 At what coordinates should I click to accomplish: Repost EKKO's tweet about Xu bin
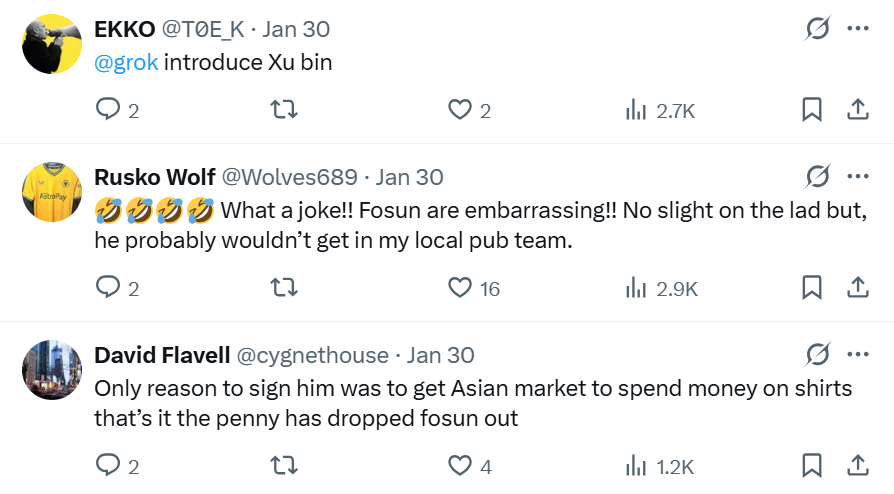point(284,110)
